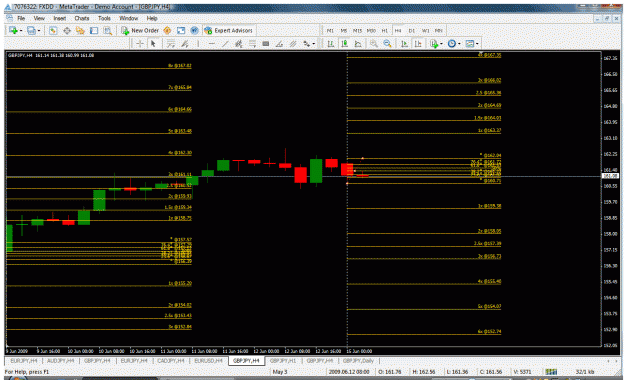
Task: Select the horizontal line tool
Action: [x=212, y=44]
